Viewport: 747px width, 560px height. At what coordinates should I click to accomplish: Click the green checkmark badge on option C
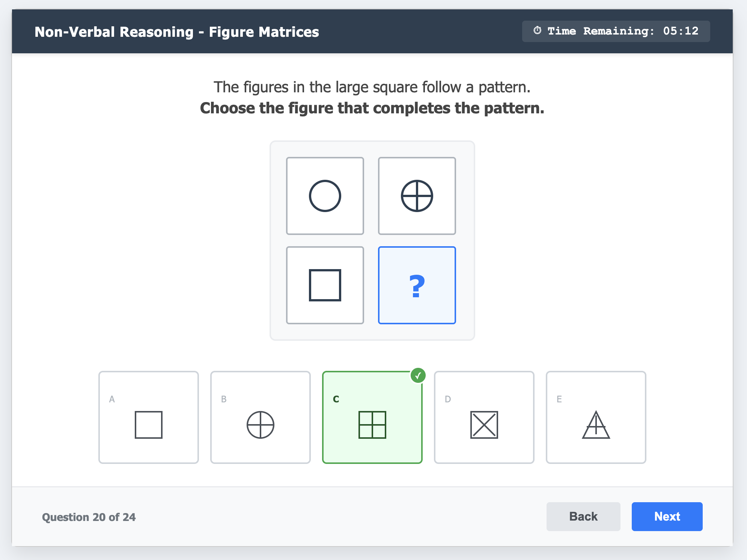pyautogui.click(x=418, y=375)
